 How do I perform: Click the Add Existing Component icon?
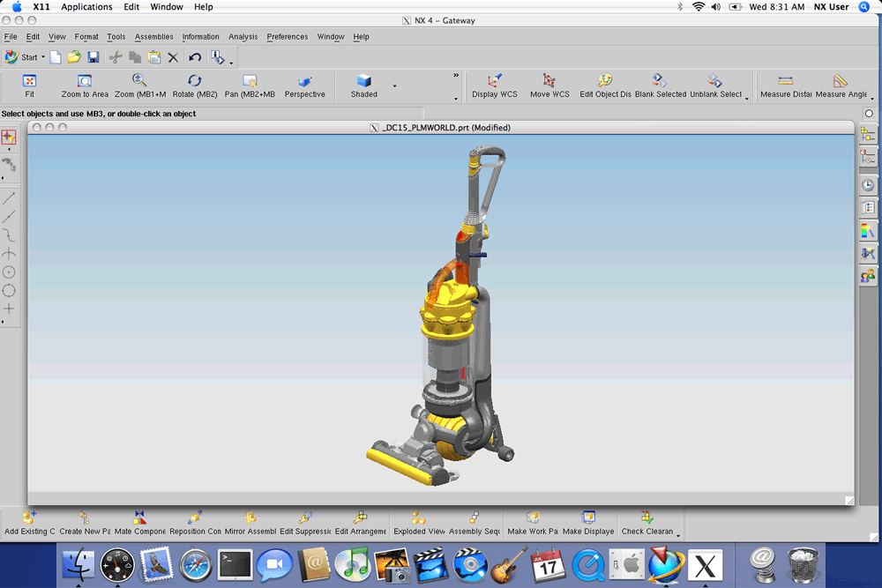coord(29,517)
